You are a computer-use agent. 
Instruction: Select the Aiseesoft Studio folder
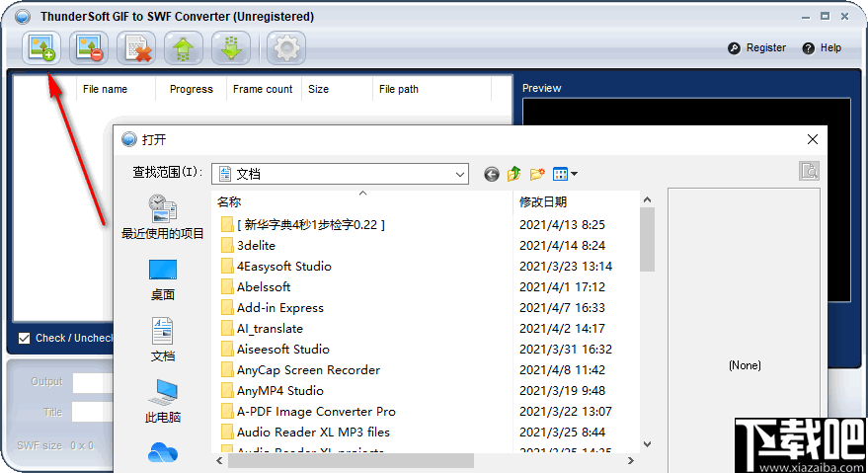(x=276, y=350)
